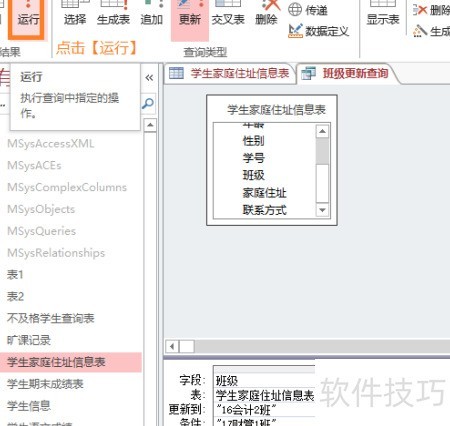Viewport: 450px width, 426px height.
Task: Click the 更新到 cell with 16会计2班
Action: [264, 409]
